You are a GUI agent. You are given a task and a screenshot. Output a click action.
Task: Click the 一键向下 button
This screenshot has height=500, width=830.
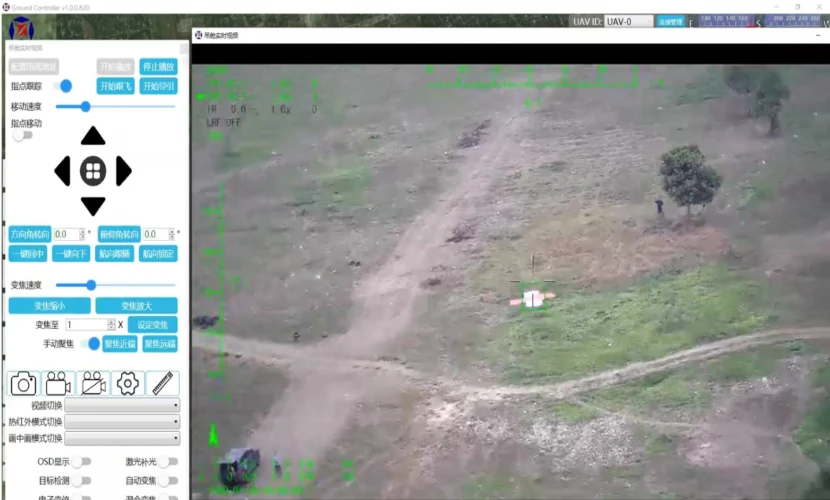[71, 254]
